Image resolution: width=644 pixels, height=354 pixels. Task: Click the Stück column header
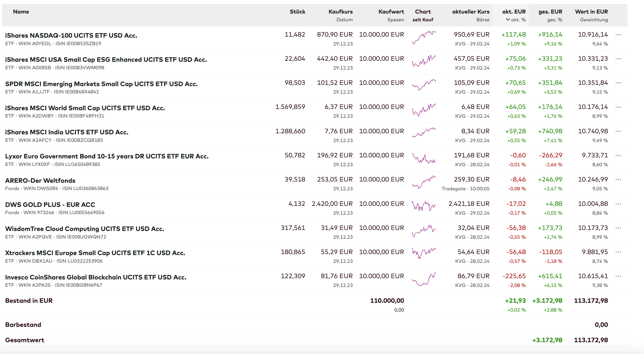point(297,12)
